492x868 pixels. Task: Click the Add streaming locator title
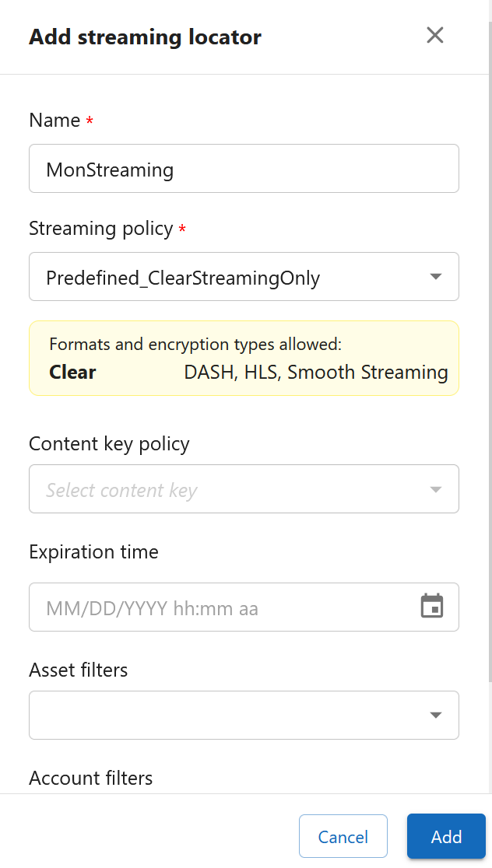pyautogui.click(x=145, y=37)
